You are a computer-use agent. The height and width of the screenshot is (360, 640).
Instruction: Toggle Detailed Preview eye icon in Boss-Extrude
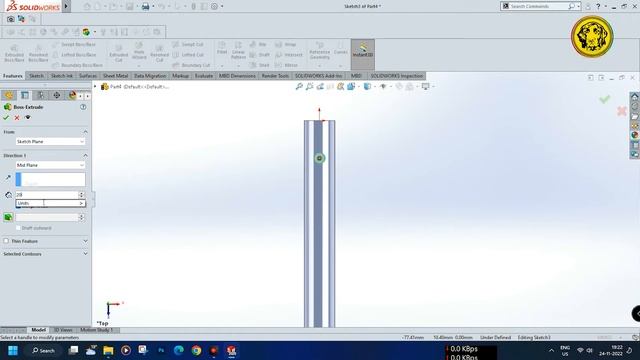pyautogui.click(x=28, y=118)
